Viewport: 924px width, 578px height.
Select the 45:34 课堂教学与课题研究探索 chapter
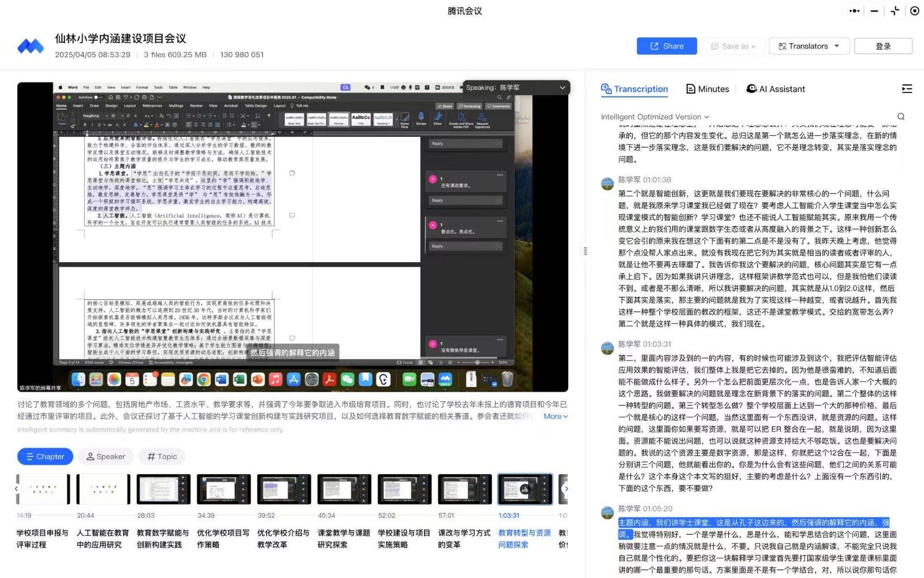click(344, 512)
